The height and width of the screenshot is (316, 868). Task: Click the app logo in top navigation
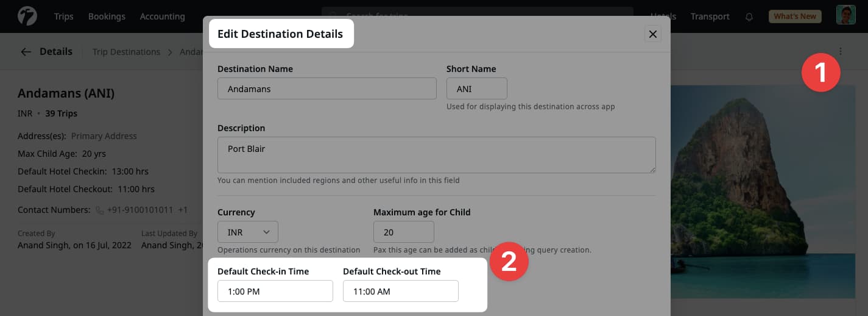point(27,16)
